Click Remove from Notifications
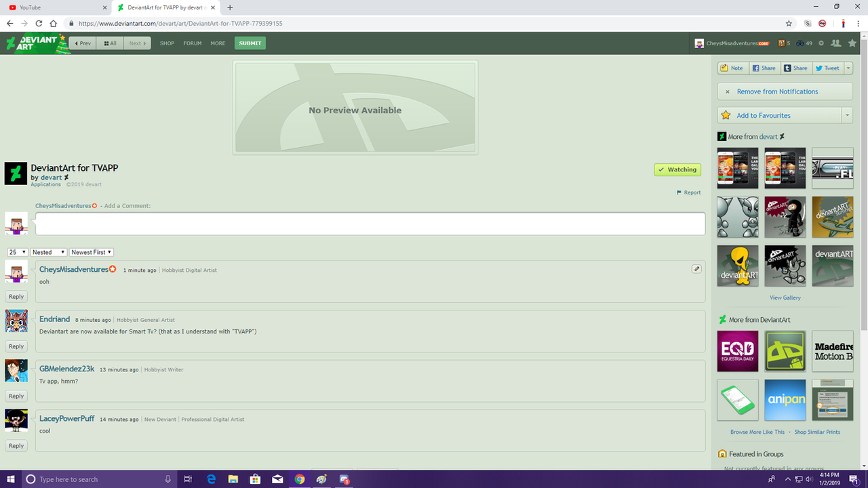 785,91
